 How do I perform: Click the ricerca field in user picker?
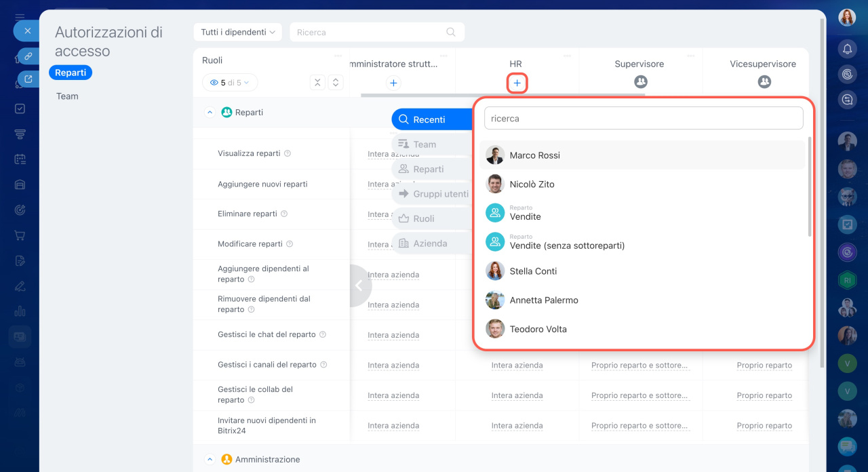[643, 118]
